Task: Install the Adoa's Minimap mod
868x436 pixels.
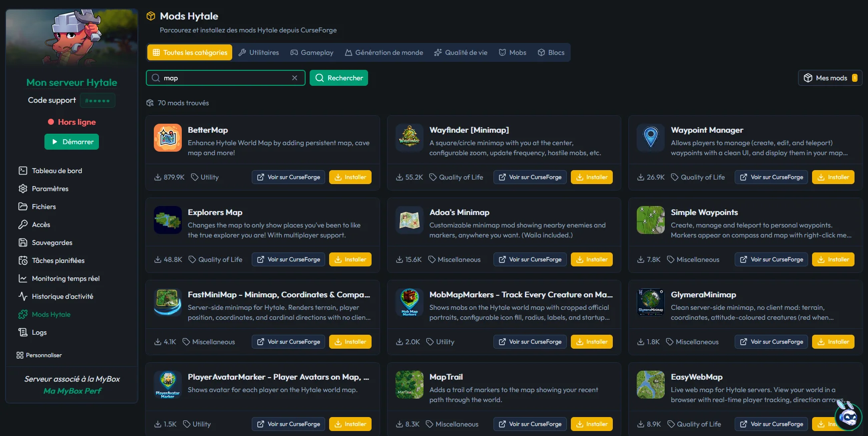Action: click(592, 259)
